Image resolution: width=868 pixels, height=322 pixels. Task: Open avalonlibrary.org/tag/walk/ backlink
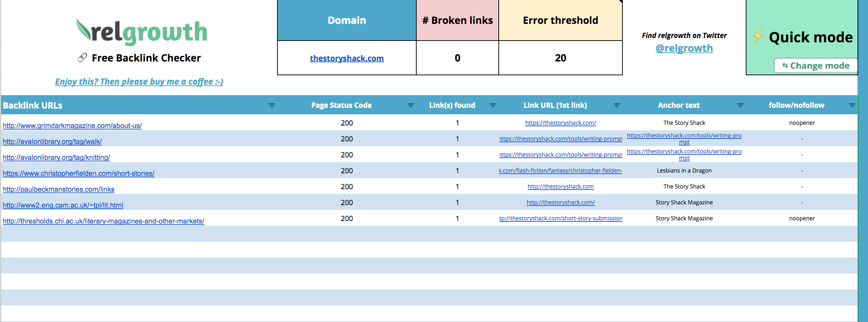pyautogui.click(x=52, y=141)
